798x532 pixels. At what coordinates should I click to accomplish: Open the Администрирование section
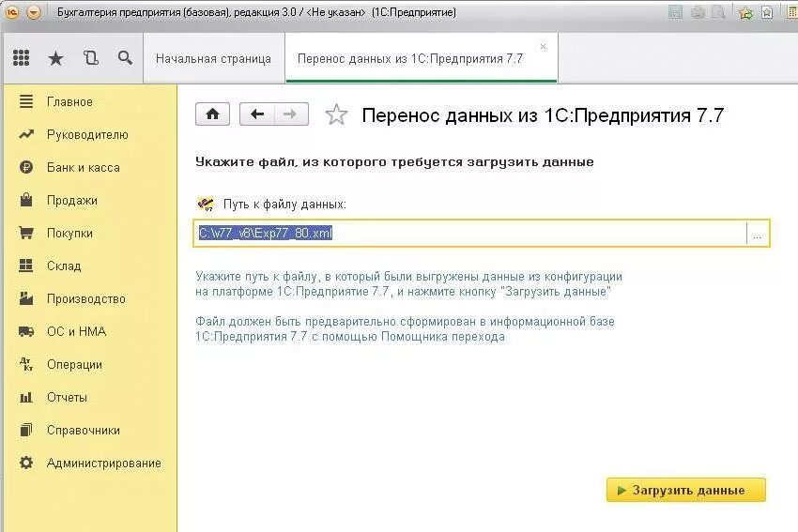88,463
